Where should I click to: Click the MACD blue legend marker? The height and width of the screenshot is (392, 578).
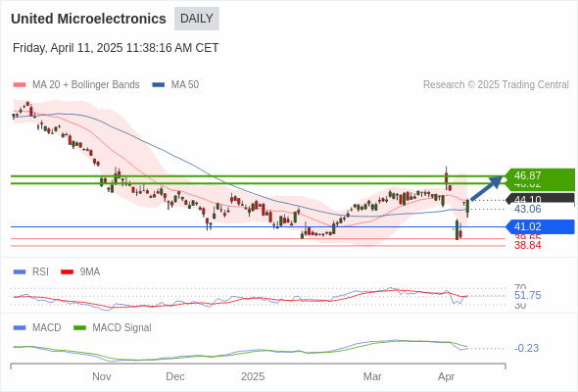click(20, 328)
